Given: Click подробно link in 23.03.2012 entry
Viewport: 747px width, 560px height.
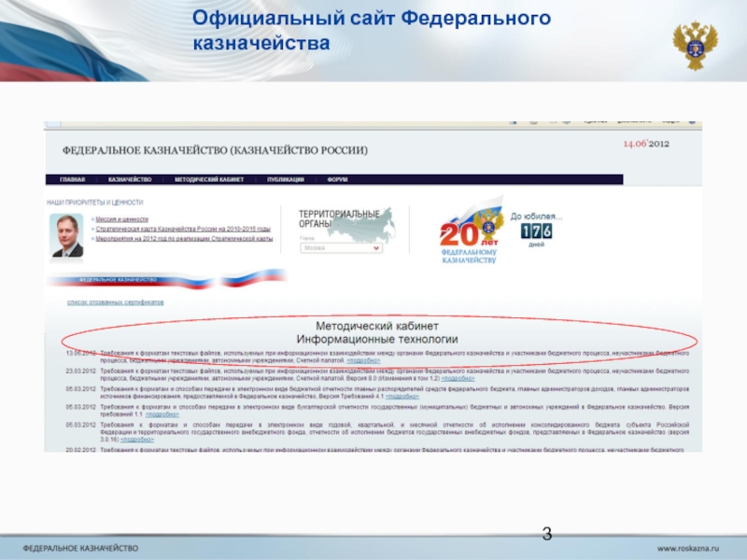Looking at the screenshot, I should 458,379.
